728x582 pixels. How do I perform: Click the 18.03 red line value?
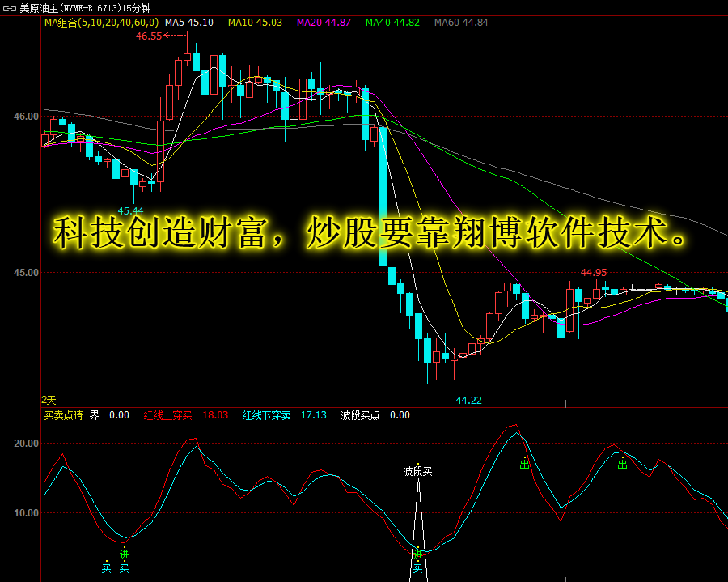tap(215, 415)
